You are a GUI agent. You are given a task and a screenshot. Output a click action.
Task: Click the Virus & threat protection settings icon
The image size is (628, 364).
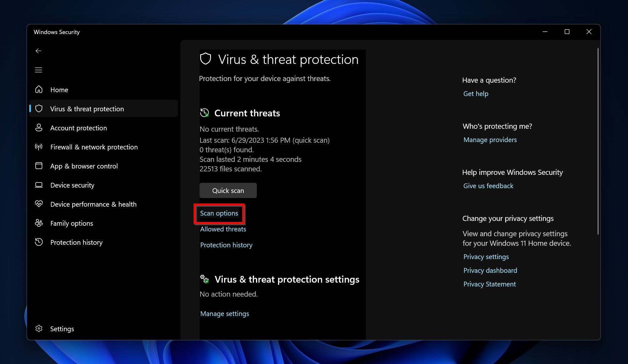coord(205,279)
